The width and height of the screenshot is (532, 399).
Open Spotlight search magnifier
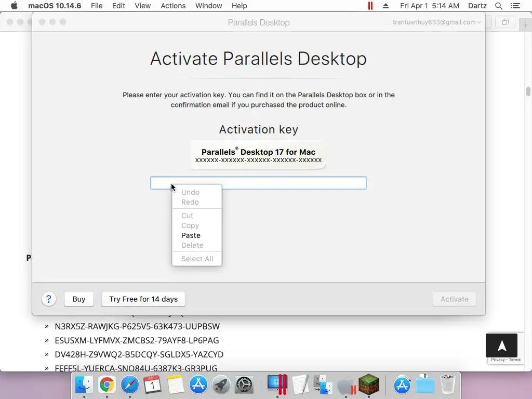click(x=498, y=6)
